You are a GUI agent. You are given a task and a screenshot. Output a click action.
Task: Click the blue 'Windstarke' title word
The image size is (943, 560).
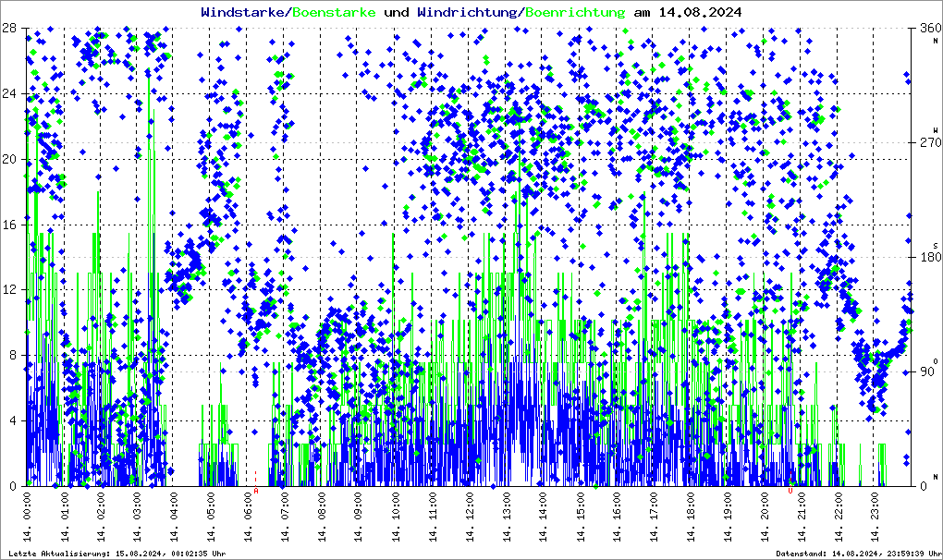click(242, 12)
